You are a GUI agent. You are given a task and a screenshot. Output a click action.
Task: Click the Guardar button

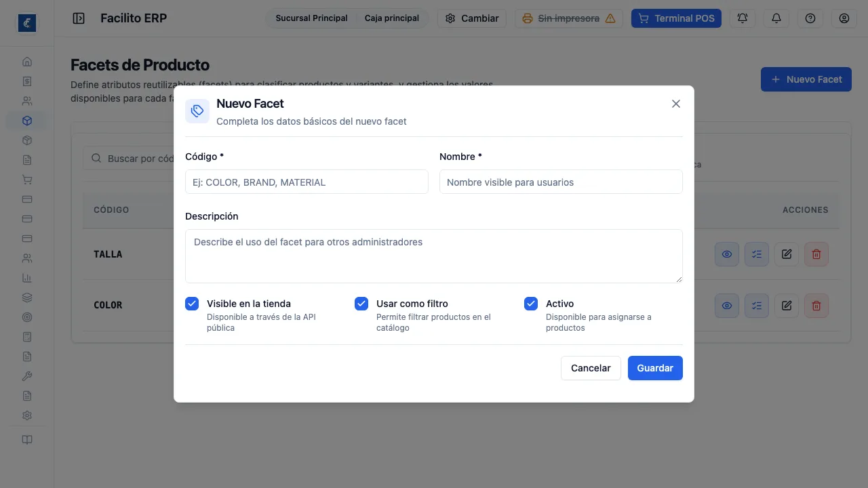pyautogui.click(x=655, y=368)
